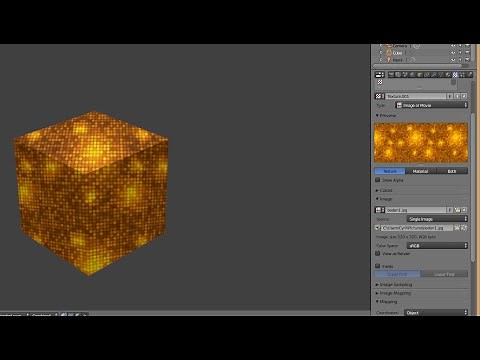Select Upper First field order
This screenshot has height=360, width=480.
click(398, 274)
